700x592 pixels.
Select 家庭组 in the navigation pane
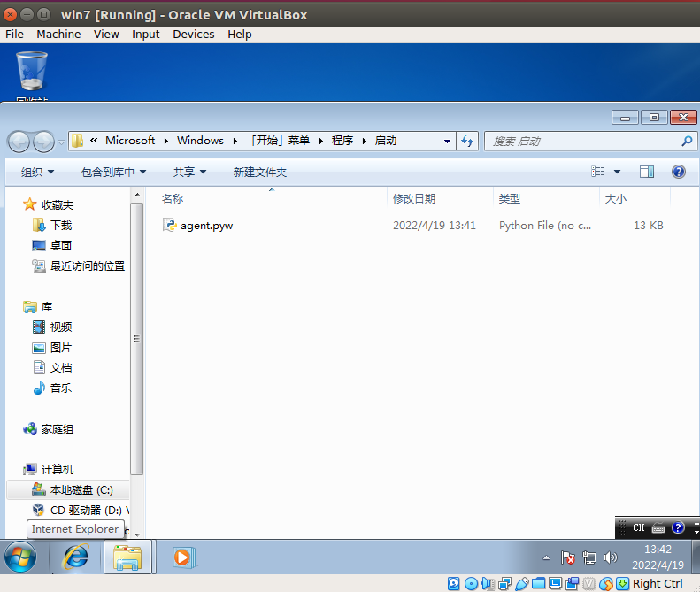coord(58,429)
